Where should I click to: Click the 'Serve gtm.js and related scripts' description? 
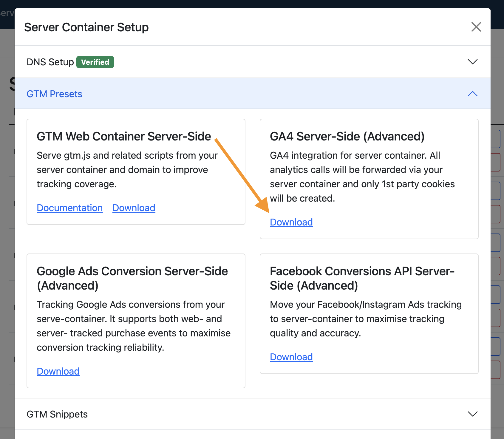click(x=127, y=170)
